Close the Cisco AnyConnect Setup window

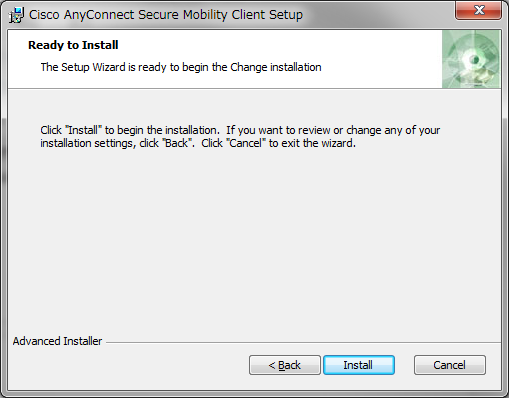[478, 10]
